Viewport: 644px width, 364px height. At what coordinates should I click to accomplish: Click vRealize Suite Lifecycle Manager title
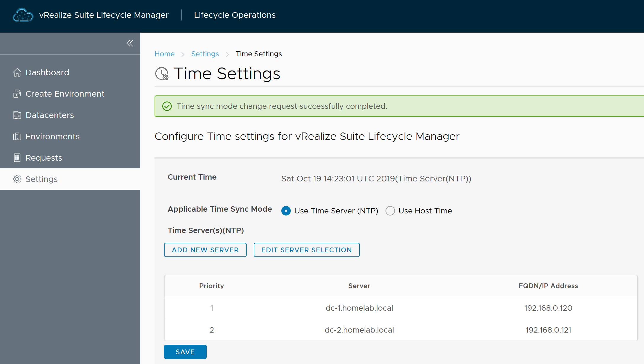click(x=104, y=15)
